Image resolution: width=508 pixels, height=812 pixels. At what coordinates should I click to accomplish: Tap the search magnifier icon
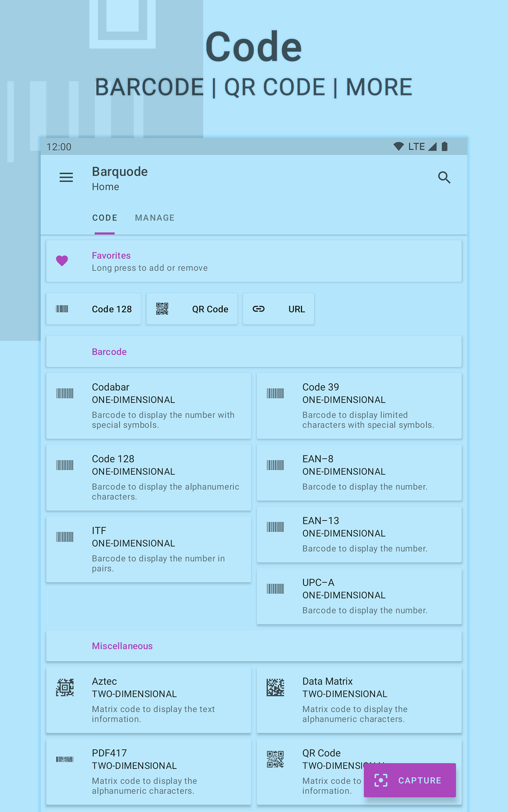[444, 177]
